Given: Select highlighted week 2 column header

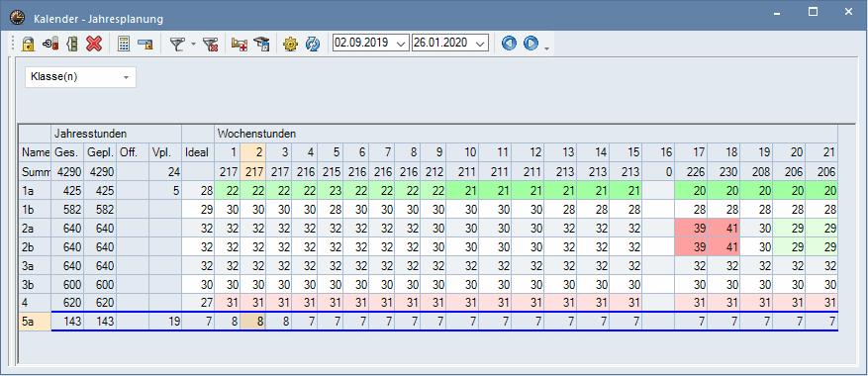Looking at the screenshot, I should click(x=253, y=151).
